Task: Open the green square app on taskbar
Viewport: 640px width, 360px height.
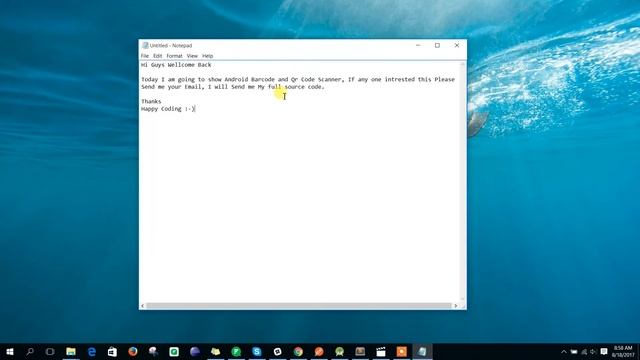Action: (x=174, y=351)
